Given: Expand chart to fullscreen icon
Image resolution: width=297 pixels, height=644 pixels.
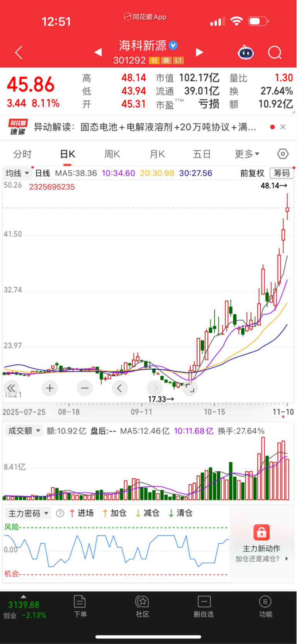Looking at the screenshot, I should 190,388.
